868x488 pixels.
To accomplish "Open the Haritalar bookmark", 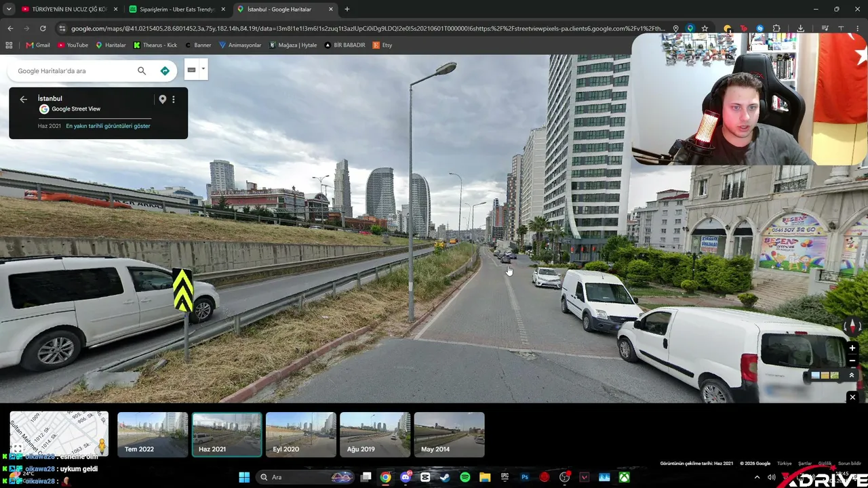I will coord(111,45).
